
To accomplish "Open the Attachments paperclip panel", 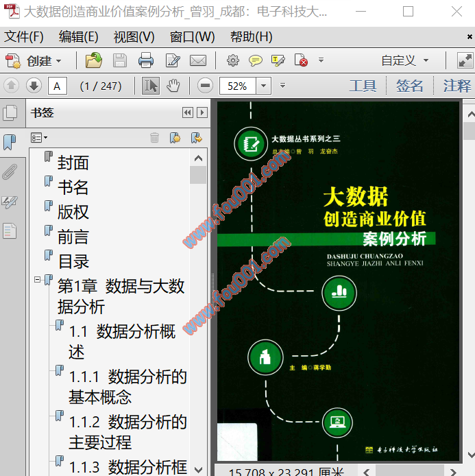I will pyautogui.click(x=10, y=172).
